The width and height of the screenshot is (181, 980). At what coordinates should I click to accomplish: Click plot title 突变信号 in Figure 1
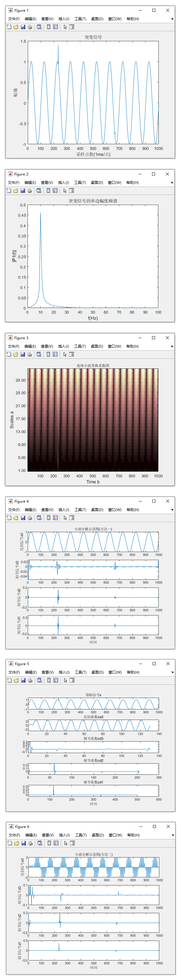(93, 37)
